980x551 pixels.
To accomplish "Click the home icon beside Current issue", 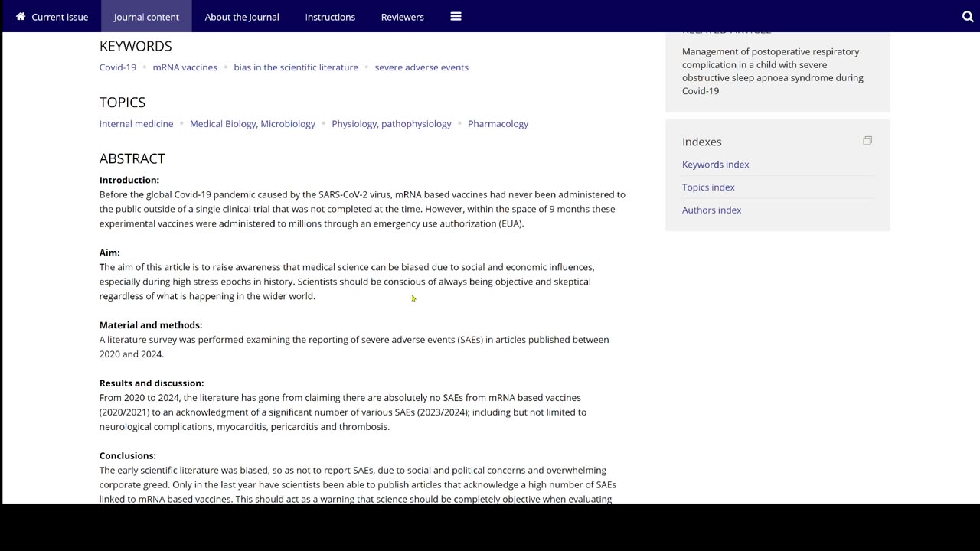I will (x=21, y=16).
